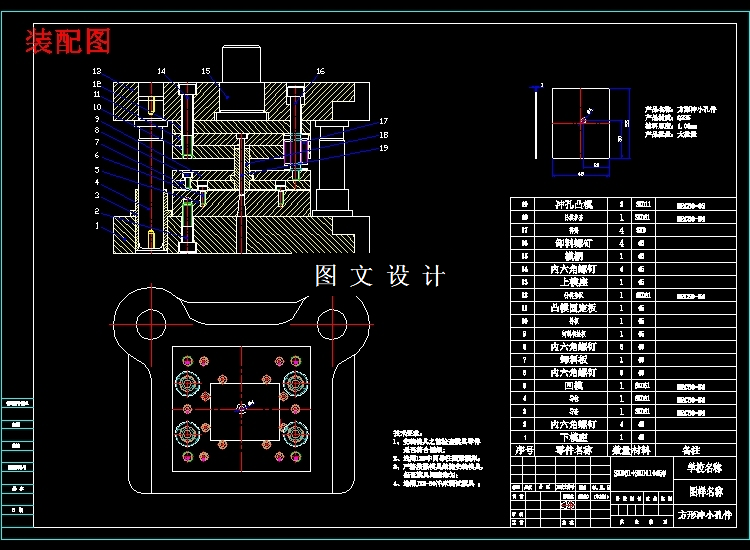Click balloon number 15 near the shank
Image resolution: width=750 pixels, height=550 pixels.
coord(206,71)
